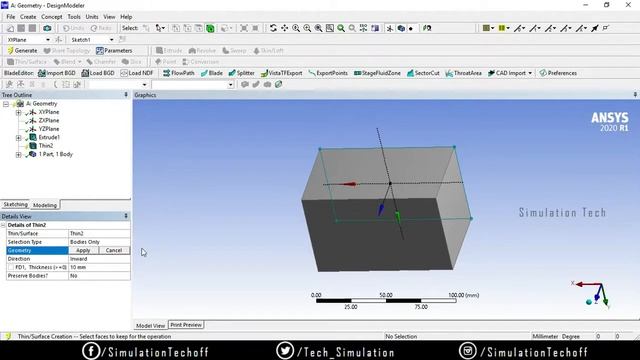Select the Pan view tool
This screenshot has width=640, height=360.
pos(284,28)
